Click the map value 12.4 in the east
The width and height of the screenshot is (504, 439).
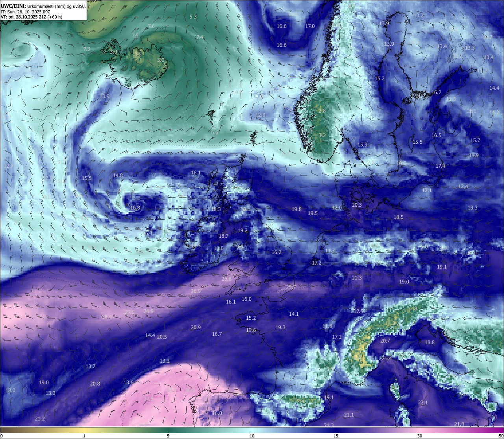click(463, 186)
